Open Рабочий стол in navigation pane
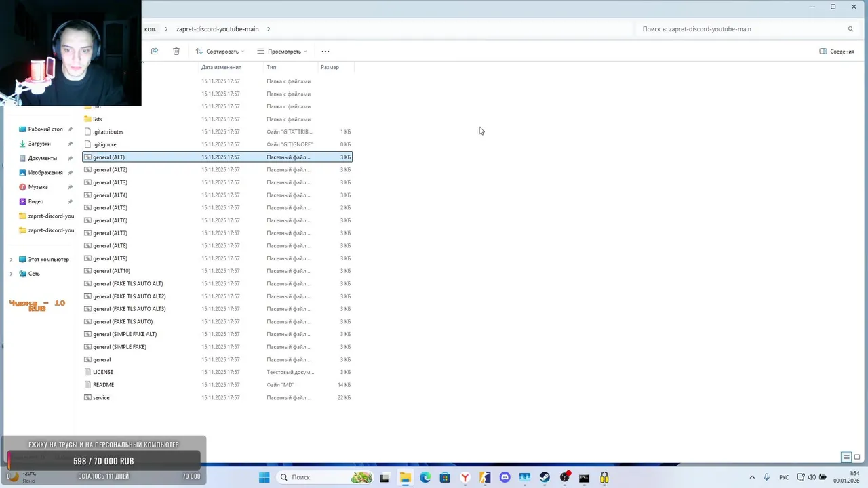This screenshot has width=868, height=488. click(x=45, y=129)
